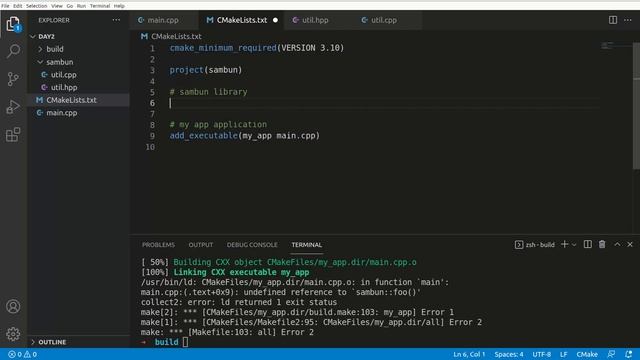Change end of line via LF
The image size is (640, 360).
pos(564,354)
